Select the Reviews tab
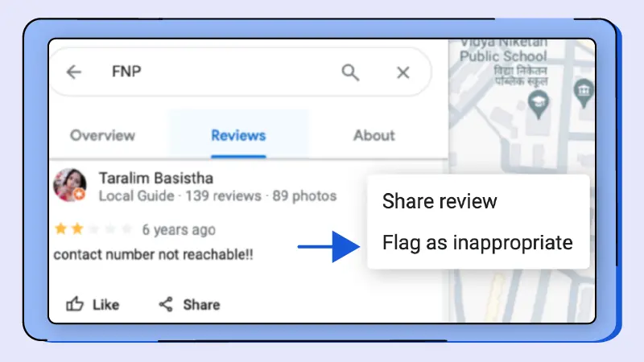644x362 pixels. (x=238, y=135)
